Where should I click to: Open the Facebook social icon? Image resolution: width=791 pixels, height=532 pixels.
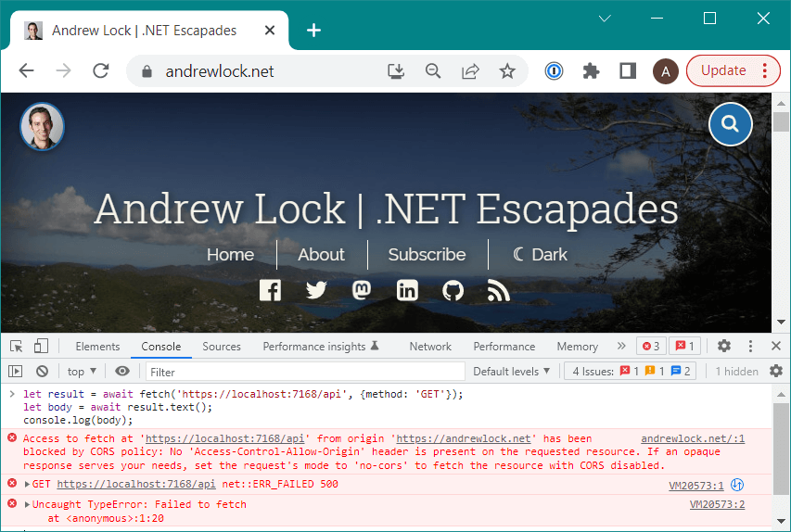(x=271, y=291)
